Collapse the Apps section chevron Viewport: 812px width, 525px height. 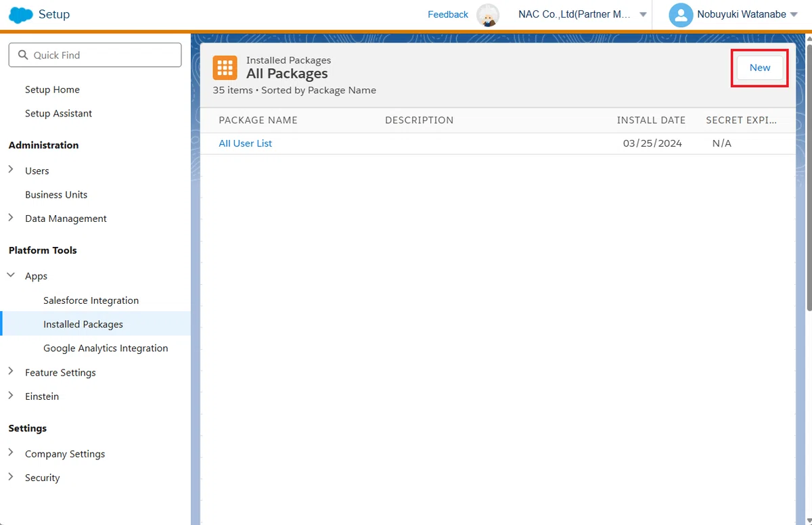tap(11, 275)
